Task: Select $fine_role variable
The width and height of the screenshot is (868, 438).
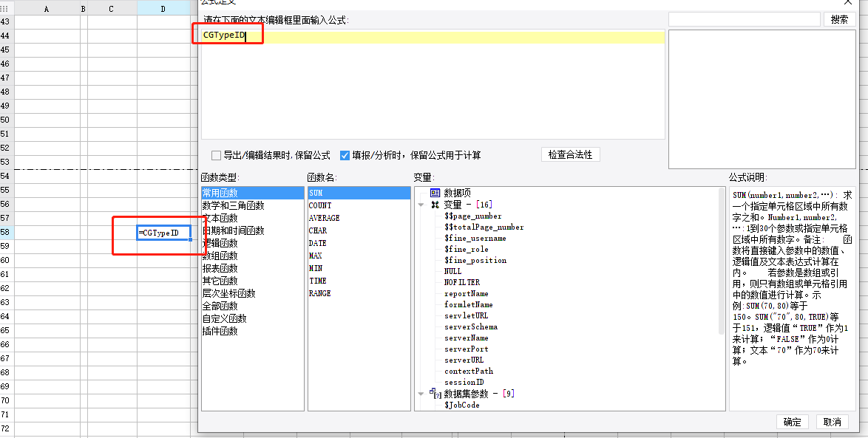Action: click(466, 250)
